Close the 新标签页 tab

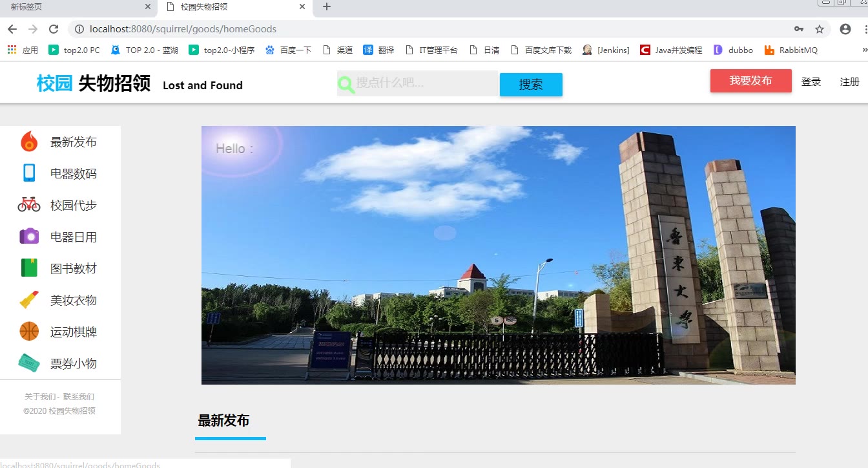147,7
